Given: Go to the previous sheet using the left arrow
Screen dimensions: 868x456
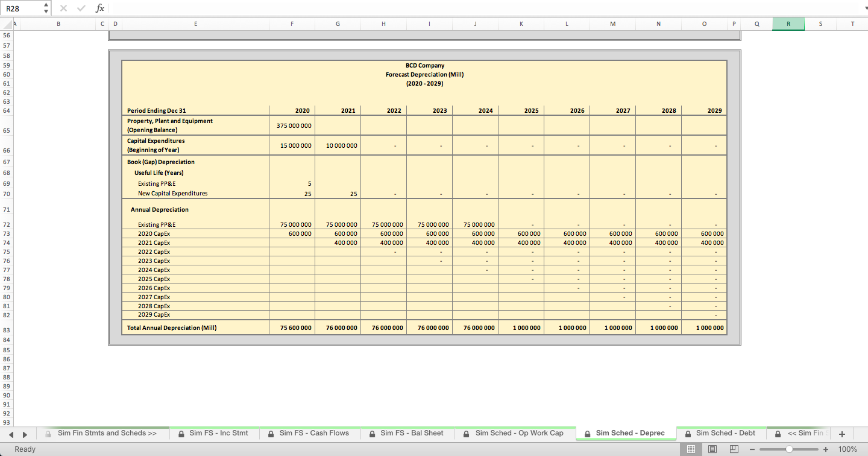Looking at the screenshot, I should (x=11, y=434).
